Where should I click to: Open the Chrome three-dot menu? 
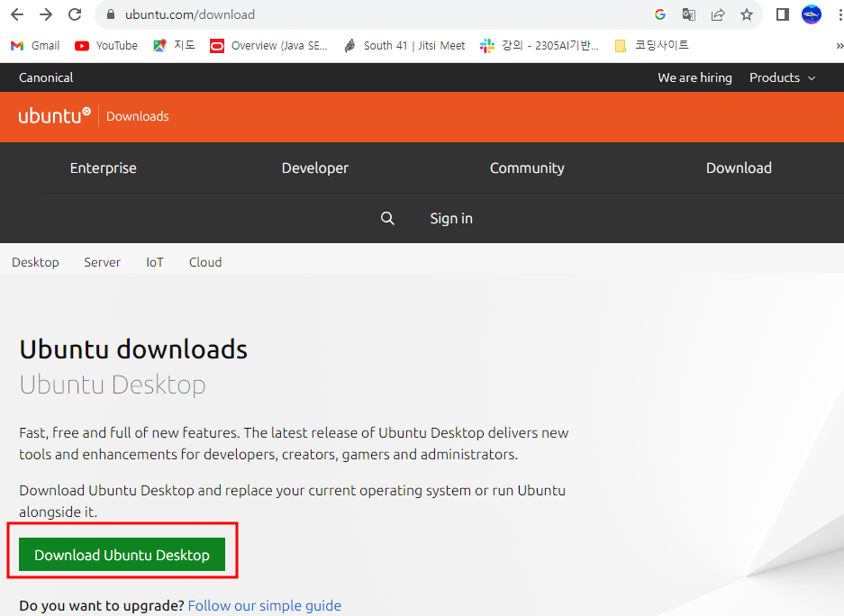839,14
